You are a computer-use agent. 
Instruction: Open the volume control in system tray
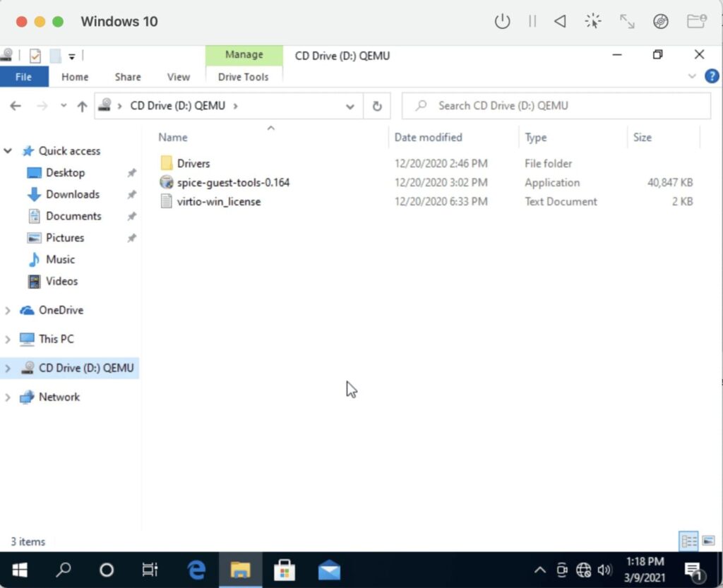coord(605,570)
